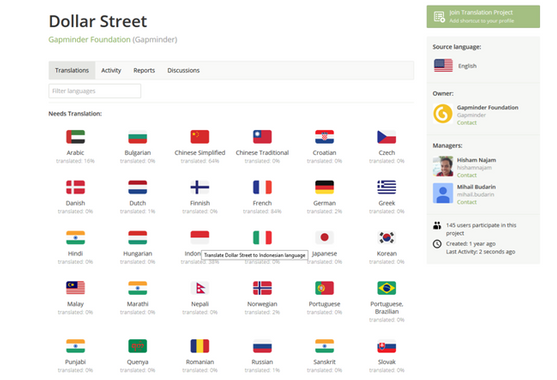This screenshot has width=557, height=380.
Task: Contact the owner Gapminder Foundation
Action: pyautogui.click(x=466, y=123)
